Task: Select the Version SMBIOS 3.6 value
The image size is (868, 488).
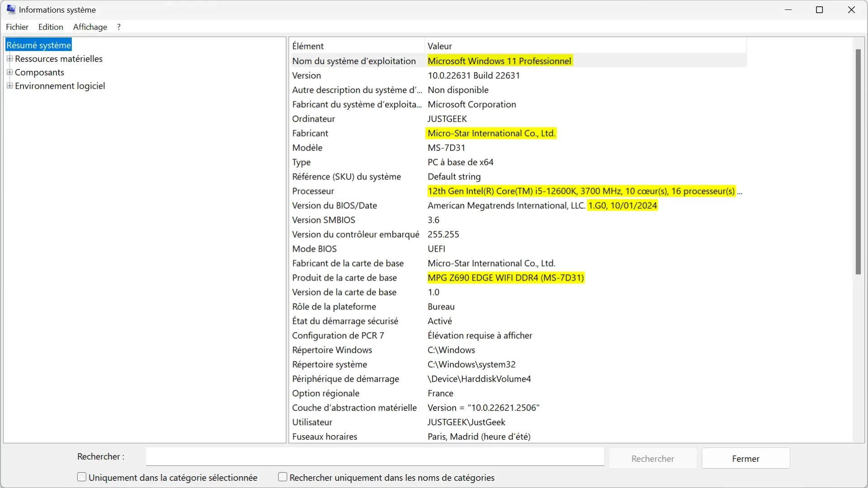Action: pyautogui.click(x=433, y=220)
